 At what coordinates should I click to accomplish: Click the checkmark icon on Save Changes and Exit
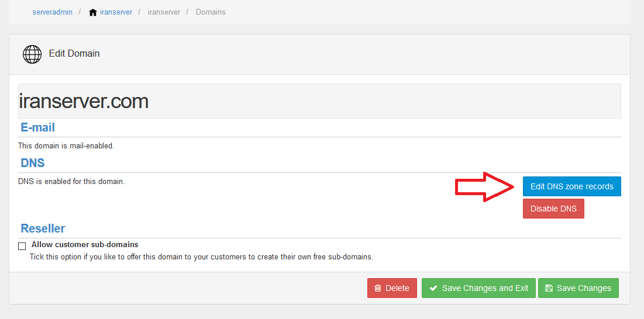click(x=433, y=288)
